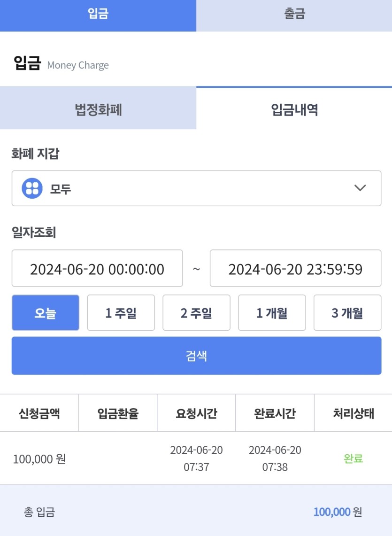This screenshot has width=392, height=536.
Task: Click the blue total 100,000 원 value
Action: pyautogui.click(x=338, y=512)
